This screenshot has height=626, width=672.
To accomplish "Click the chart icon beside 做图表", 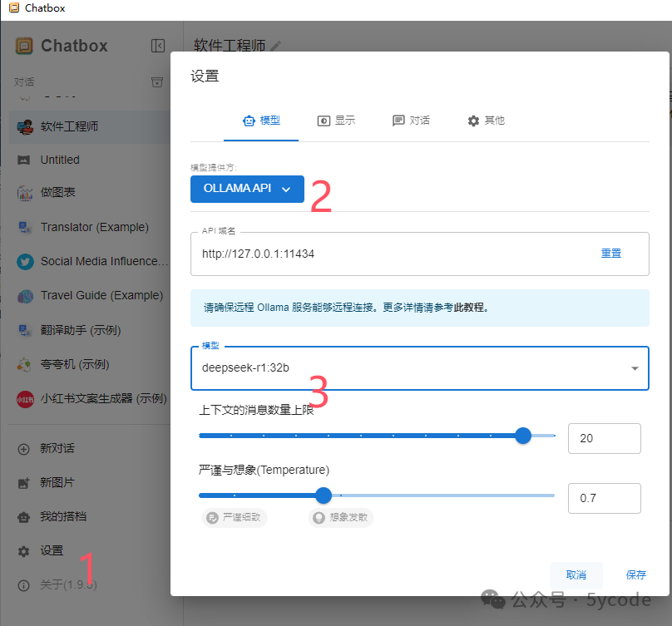I will (25, 193).
